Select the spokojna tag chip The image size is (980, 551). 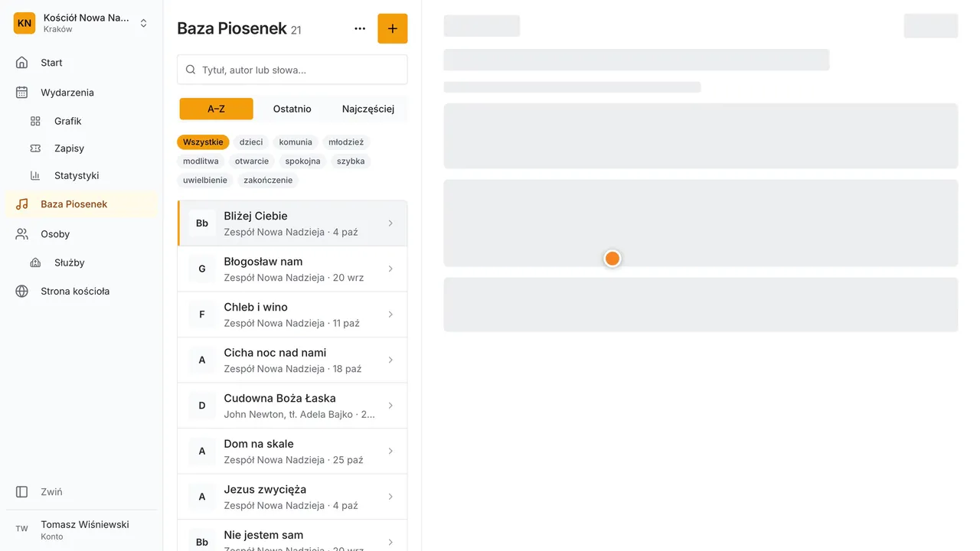pyautogui.click(x=302, y=161)
